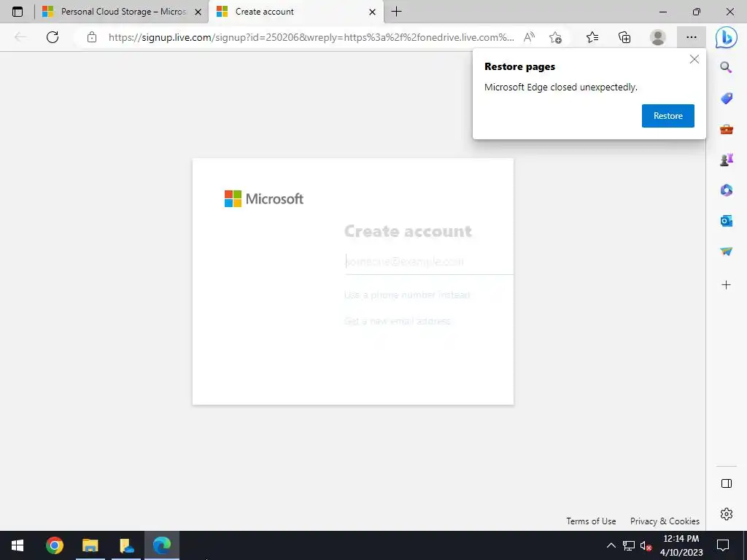Open sidebar Search tool

(x=726, y=67)
